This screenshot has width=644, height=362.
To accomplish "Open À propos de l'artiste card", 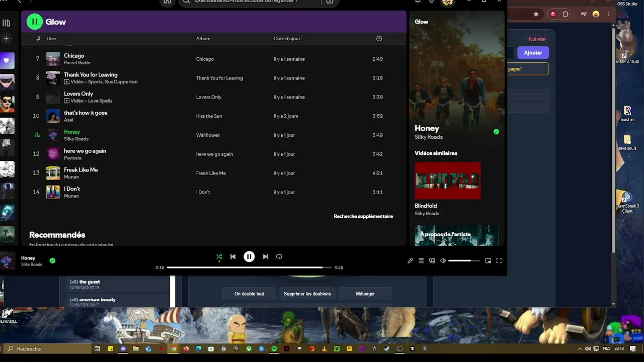I will coord(457,235).
